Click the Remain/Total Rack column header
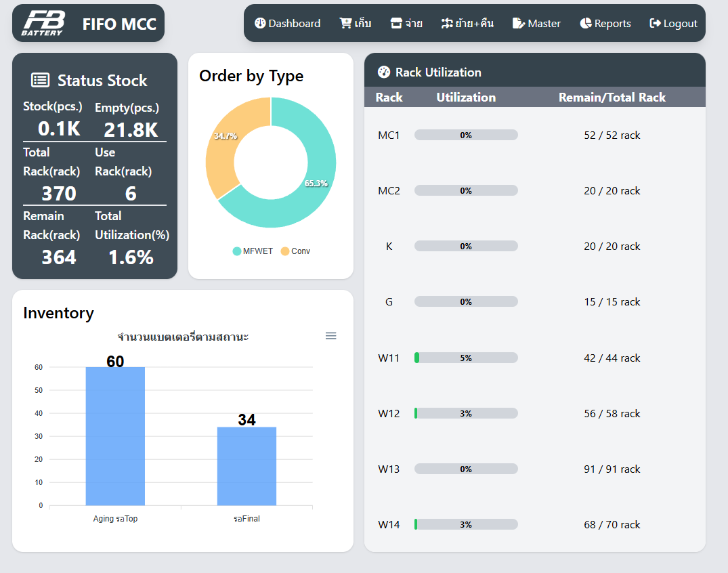Viewport: 728px width, 573px height. pyautogui.click(x=612, y=97)
